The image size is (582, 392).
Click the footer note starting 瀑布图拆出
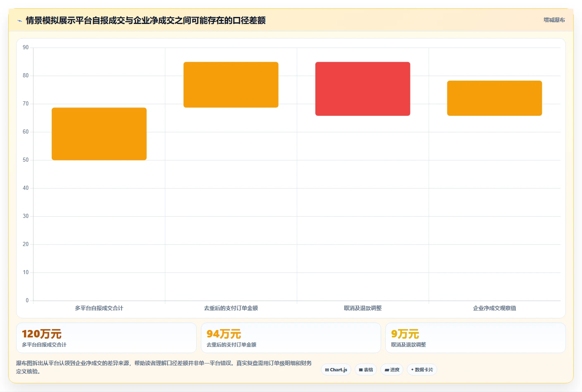164,367
